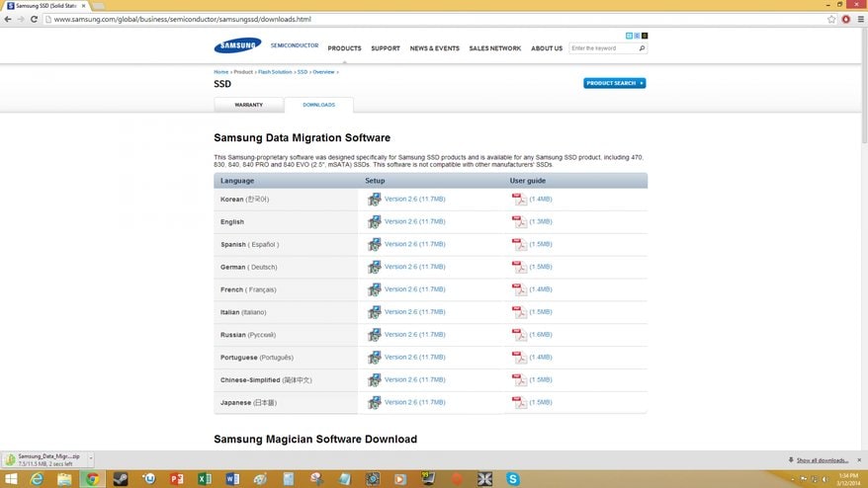This screenshot has width=868, height=488.
Task: Expand the download item options arrow
Action: click(x=91, y=459)
